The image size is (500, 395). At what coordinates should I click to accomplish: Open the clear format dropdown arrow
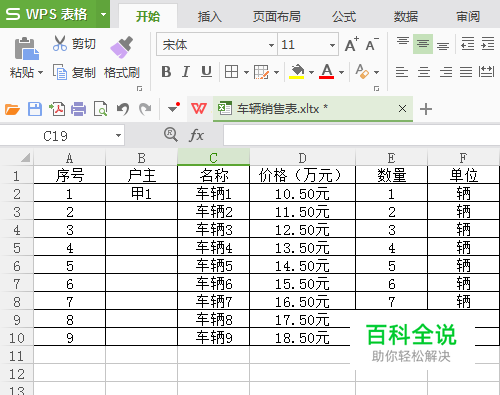pyautogui.click(x=376, y=72)
